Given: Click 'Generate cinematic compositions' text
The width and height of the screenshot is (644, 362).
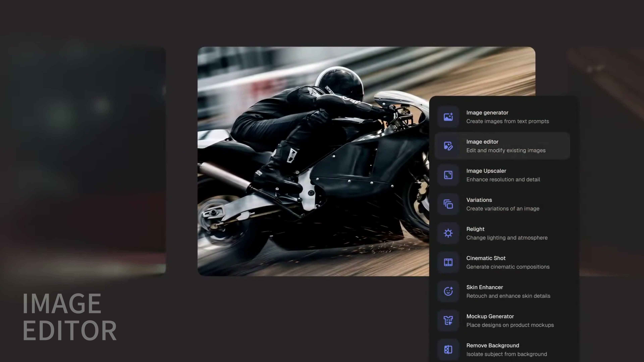Looking at the screenshot, I should pyautogui.click(x=508, y=267).
